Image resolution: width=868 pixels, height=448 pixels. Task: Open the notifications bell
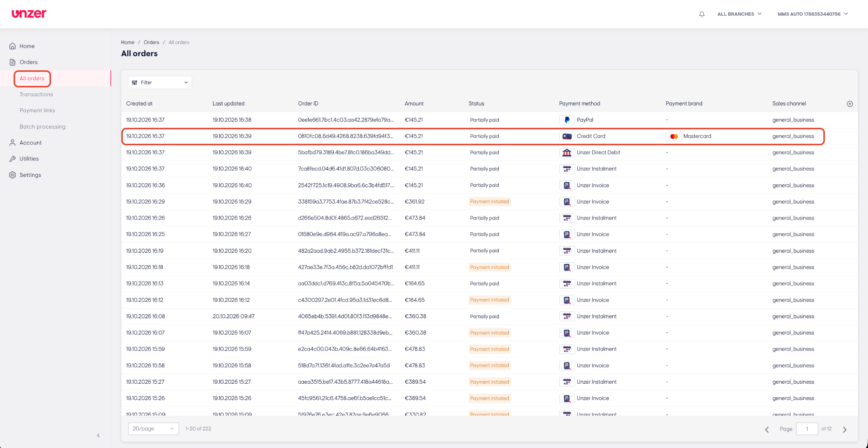[702, 14]
